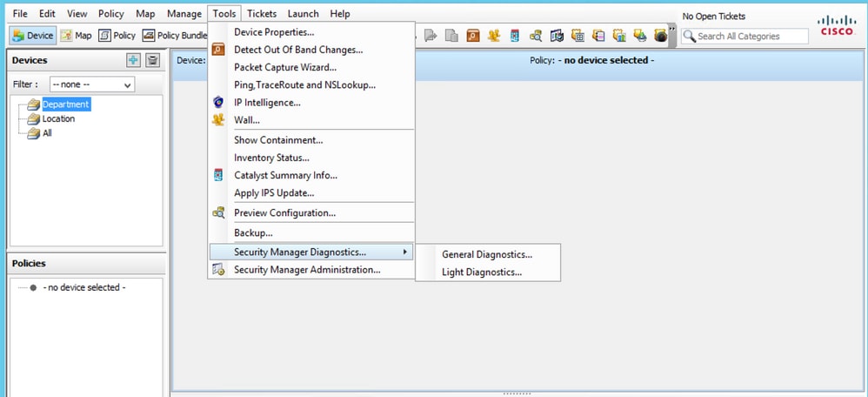868x397 pixels.
Task: Click No Open Tickets status text
Action: (x=713, y=17)
